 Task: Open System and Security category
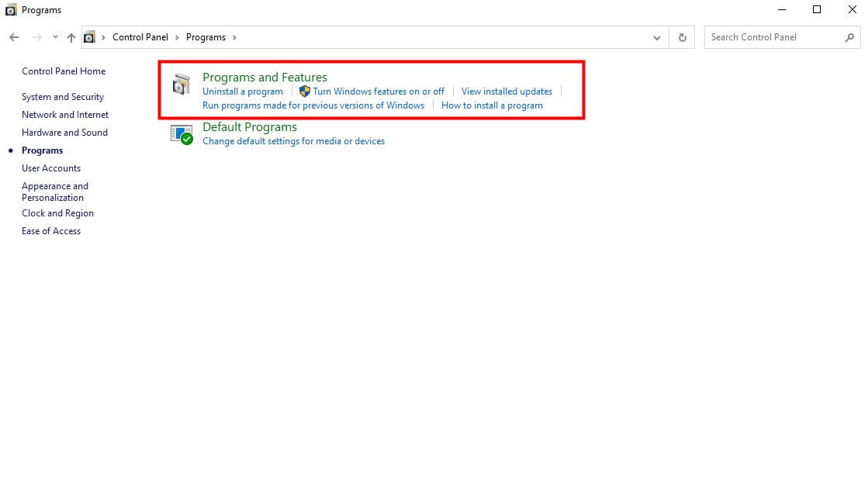(x=63, y=97)
